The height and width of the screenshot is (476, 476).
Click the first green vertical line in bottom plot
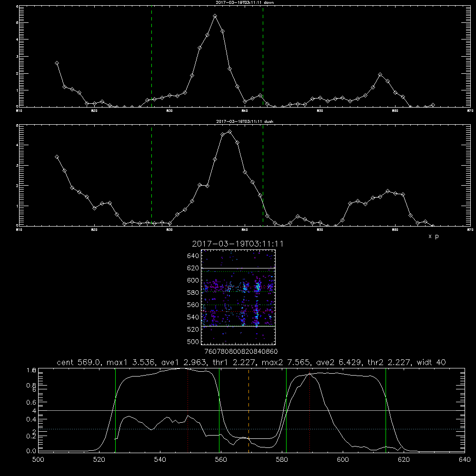(115, 410)
